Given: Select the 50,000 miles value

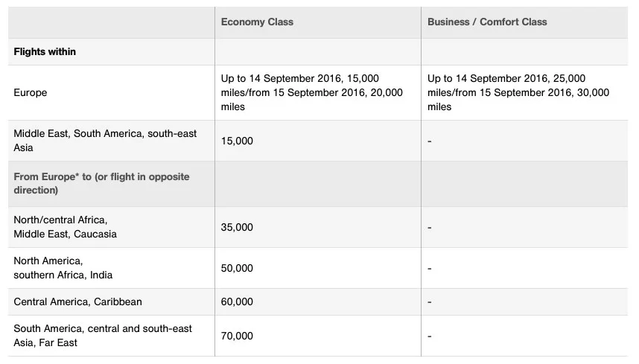Looking at the screenshot, I should click(x=237, y=268).
